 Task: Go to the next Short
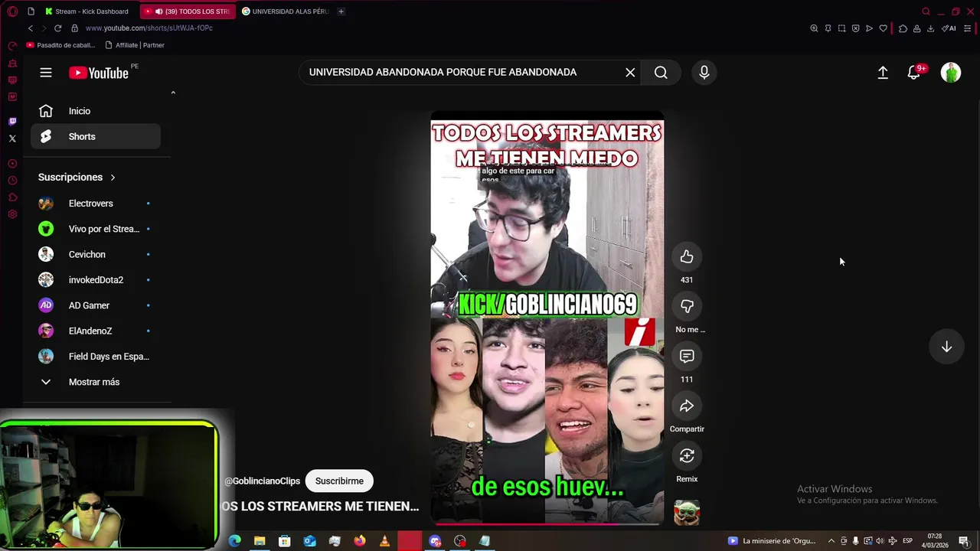coord(946,347)
